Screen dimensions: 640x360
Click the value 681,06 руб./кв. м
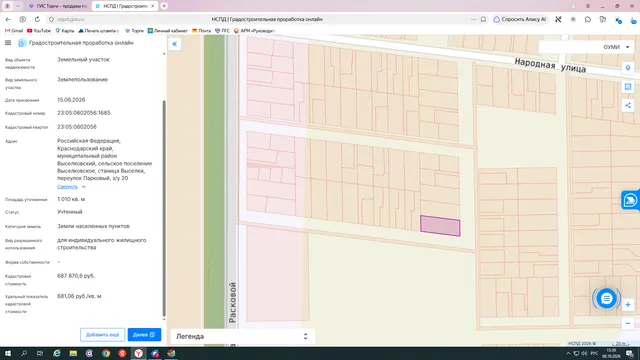point(79,296)
